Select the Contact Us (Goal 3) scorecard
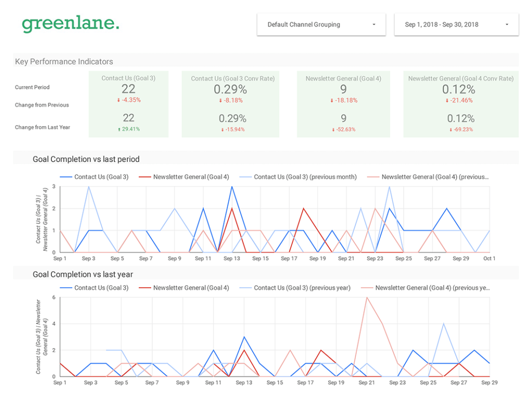 tap(128, 103)
